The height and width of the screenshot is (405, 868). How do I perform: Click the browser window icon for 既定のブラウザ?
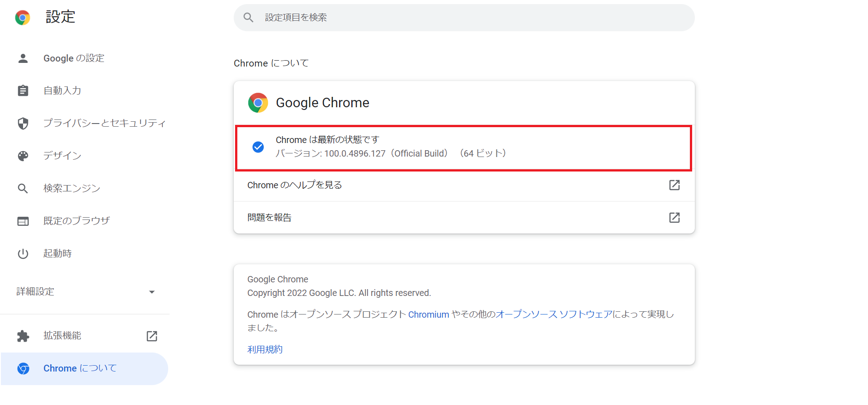23,221
